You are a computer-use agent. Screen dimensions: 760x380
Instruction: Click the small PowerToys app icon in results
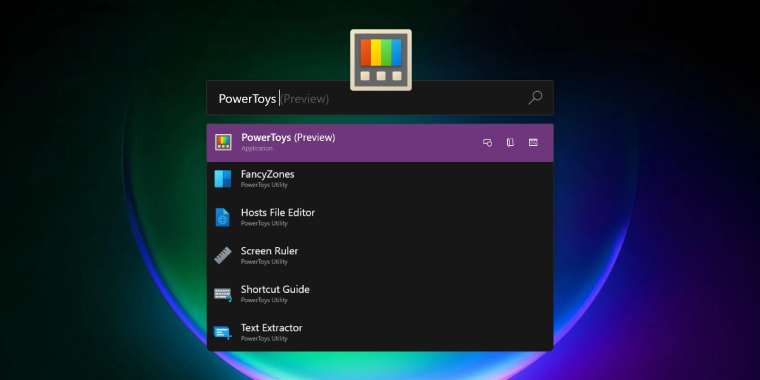[x=223, y=142]
